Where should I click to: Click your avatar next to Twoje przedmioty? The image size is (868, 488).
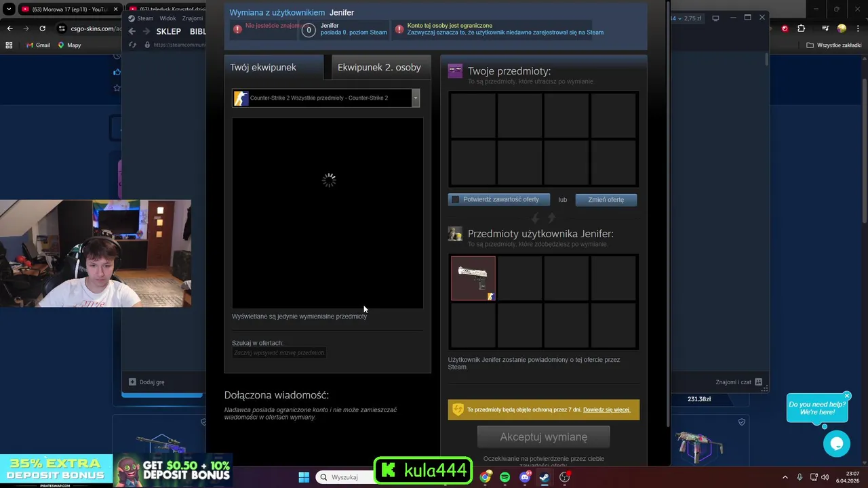tap(455, 70)
